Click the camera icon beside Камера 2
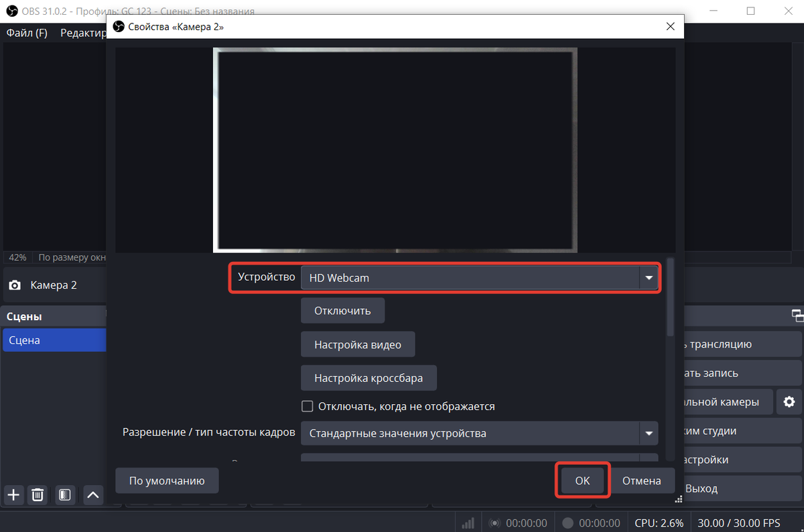Image resolution: width=804 pixels, height=532 pixels. coord(15,285)
